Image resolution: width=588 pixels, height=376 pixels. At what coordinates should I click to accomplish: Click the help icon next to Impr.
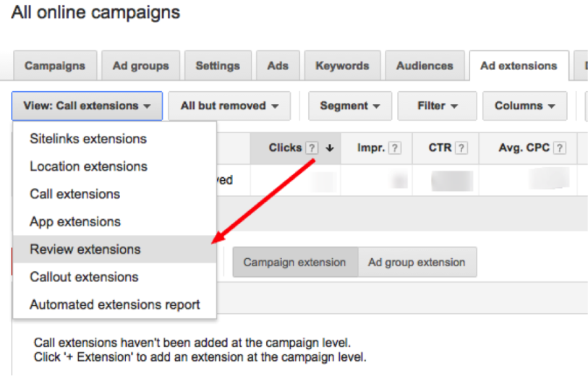[x=395, y=148]
